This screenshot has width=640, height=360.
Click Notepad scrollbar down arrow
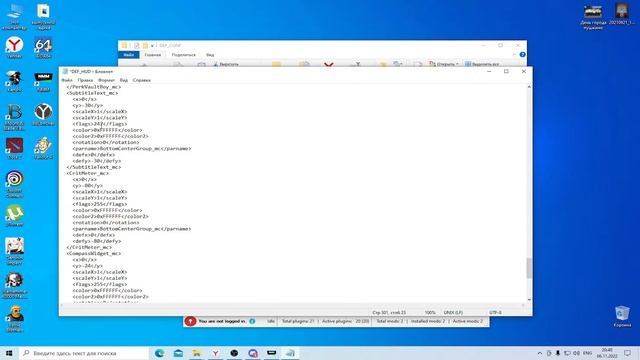tap(529, 300)
